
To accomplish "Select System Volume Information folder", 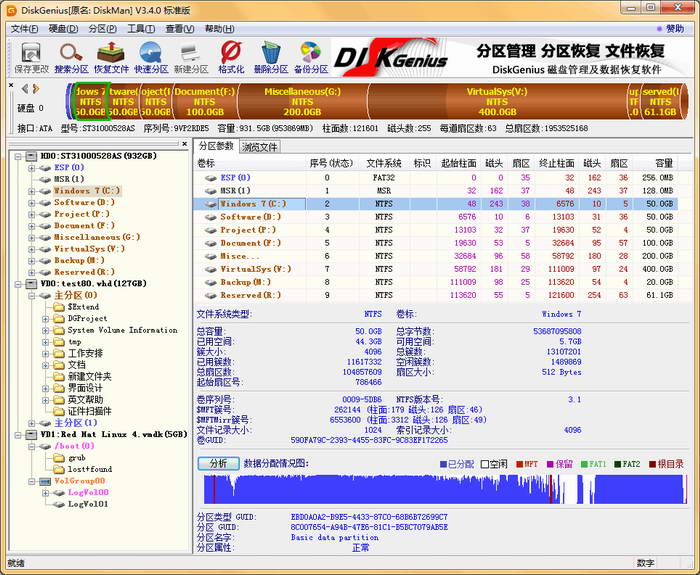I will [x=122, y=330].
